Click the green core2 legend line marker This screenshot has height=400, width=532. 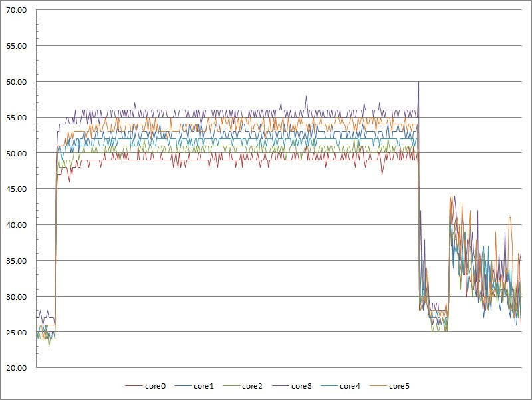pyautogui.click(x=231, y=386)
